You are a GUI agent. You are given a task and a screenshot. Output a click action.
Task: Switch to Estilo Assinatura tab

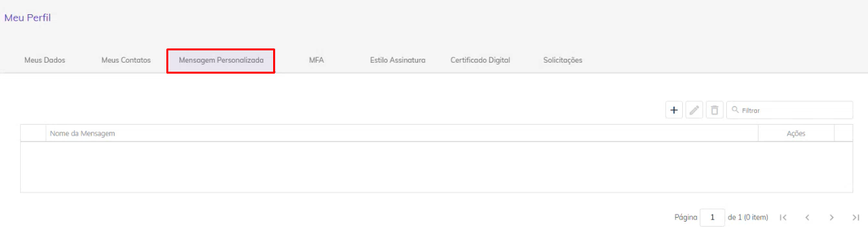point(397,60)
